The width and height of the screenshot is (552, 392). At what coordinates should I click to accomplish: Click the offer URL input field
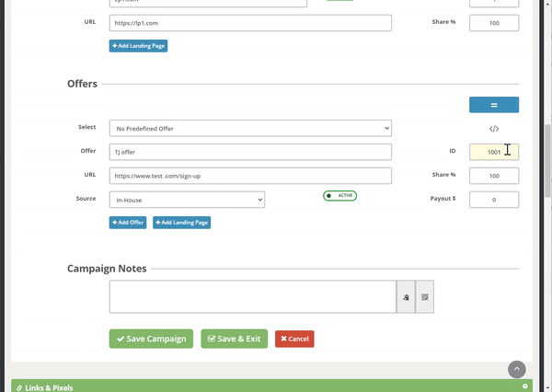click(x=250, y=176)
